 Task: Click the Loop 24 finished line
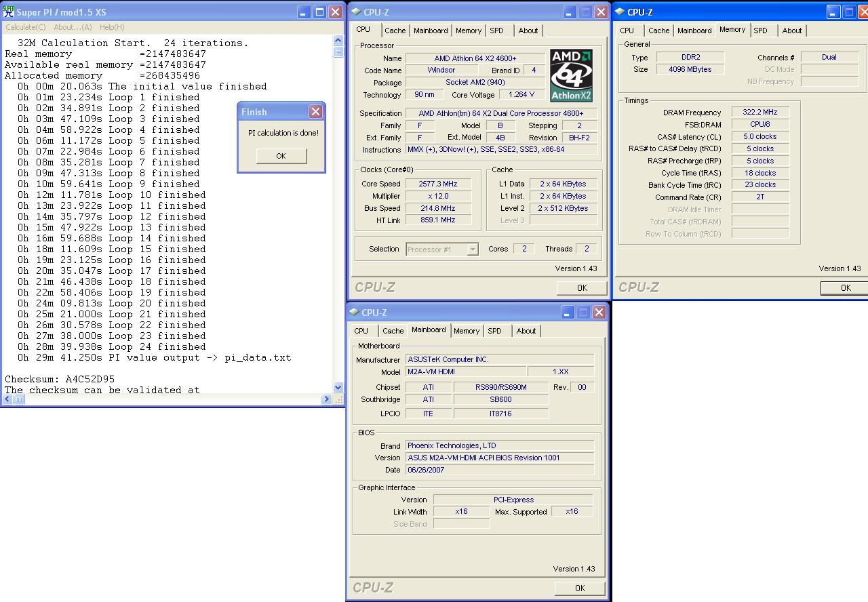(x=112, y=346)
